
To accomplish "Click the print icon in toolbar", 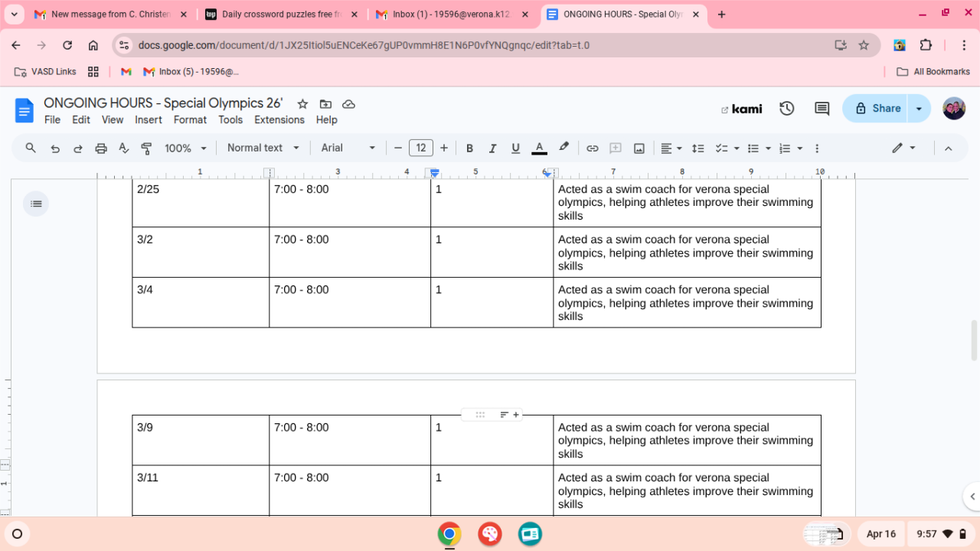I will pos(100,148).
